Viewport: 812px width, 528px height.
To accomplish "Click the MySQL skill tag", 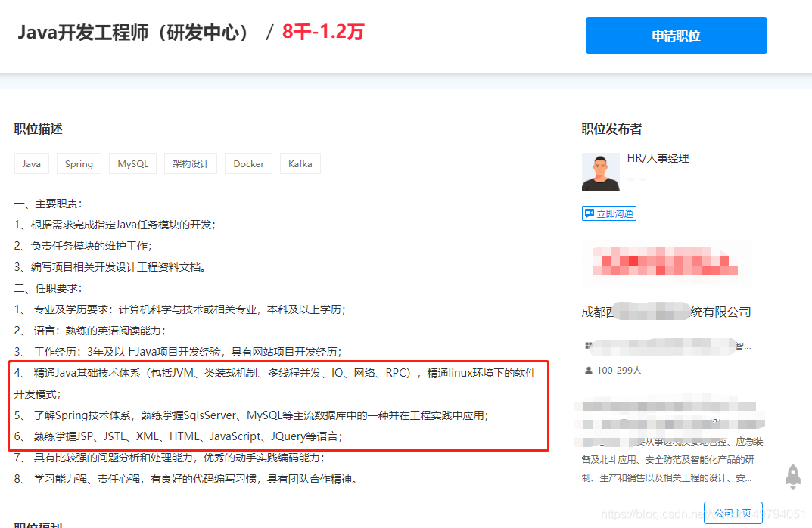I will click(132, 163).
